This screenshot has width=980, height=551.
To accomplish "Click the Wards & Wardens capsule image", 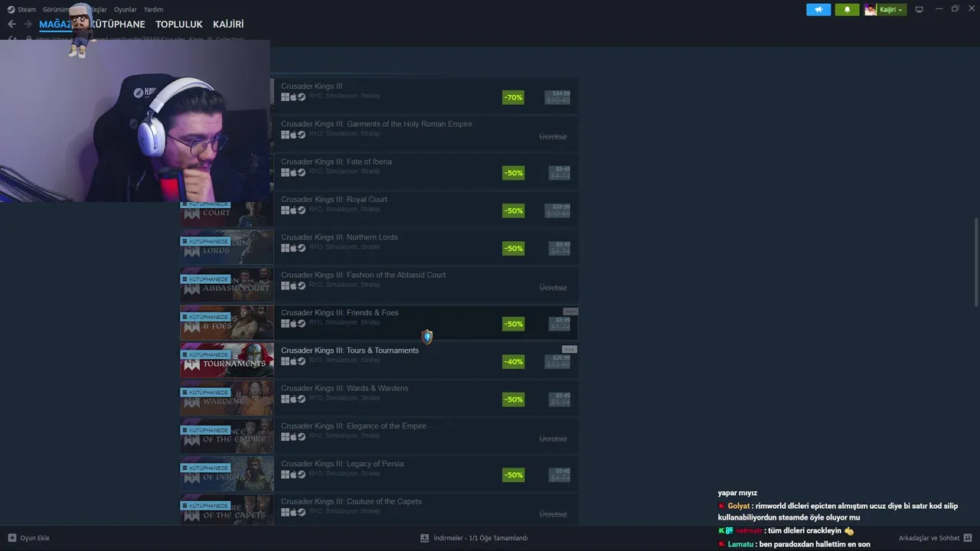I will [227, 397].
